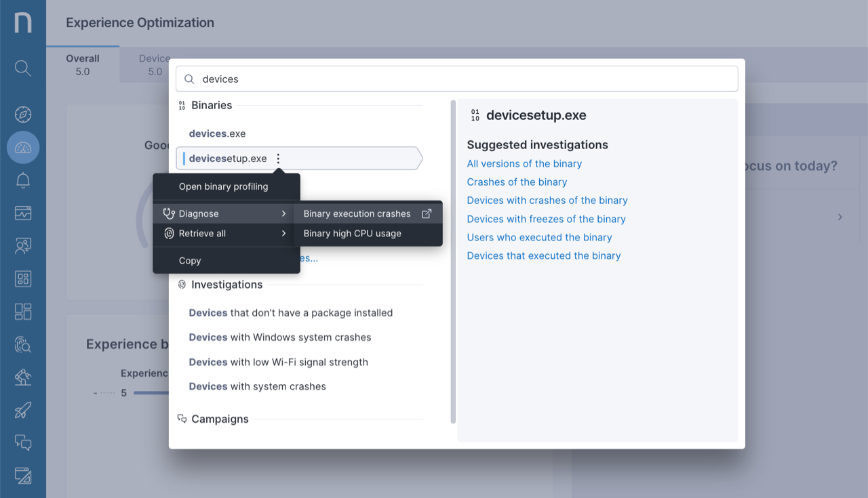
Task: Open Users who executed the binary
Action: (x=539, y=237)
